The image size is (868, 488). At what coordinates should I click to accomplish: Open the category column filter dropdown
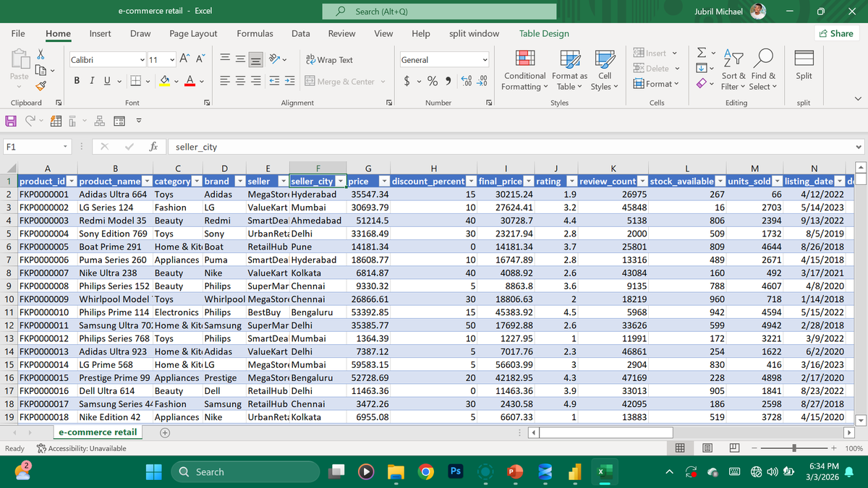(x=197, y=181)
